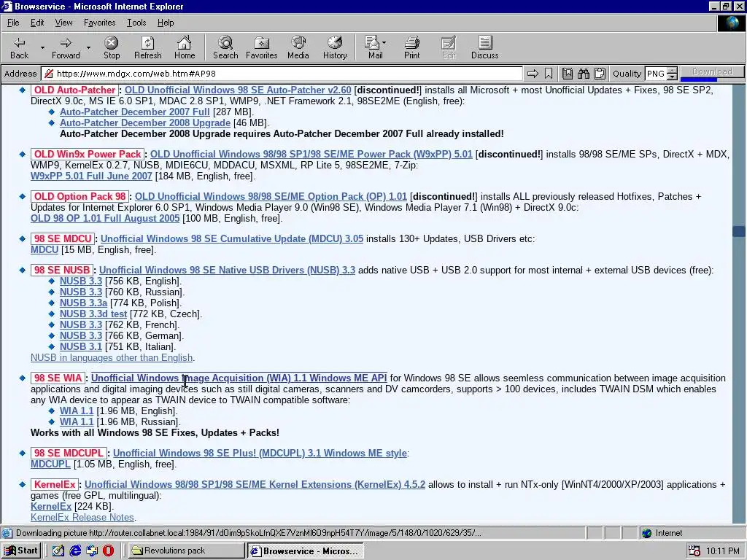
Task: Click the vertical scrollbar thumb
Action: pyautogui.click(x=739, y=231)
